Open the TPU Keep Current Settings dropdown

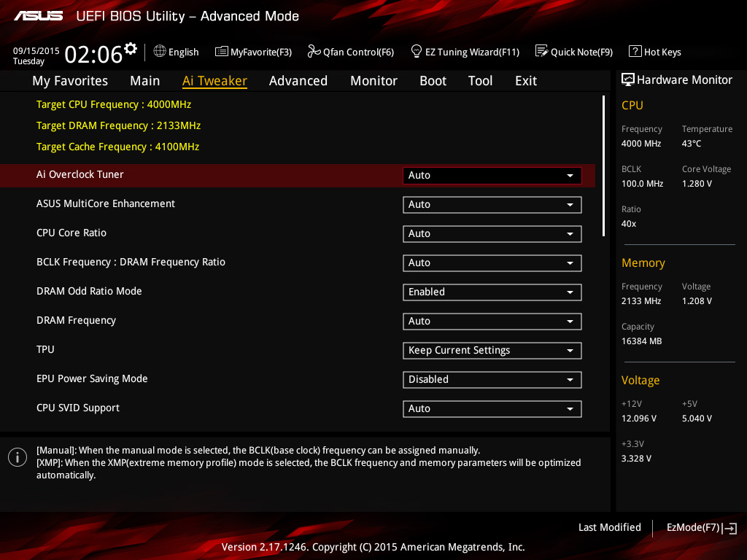coord(492,351)
